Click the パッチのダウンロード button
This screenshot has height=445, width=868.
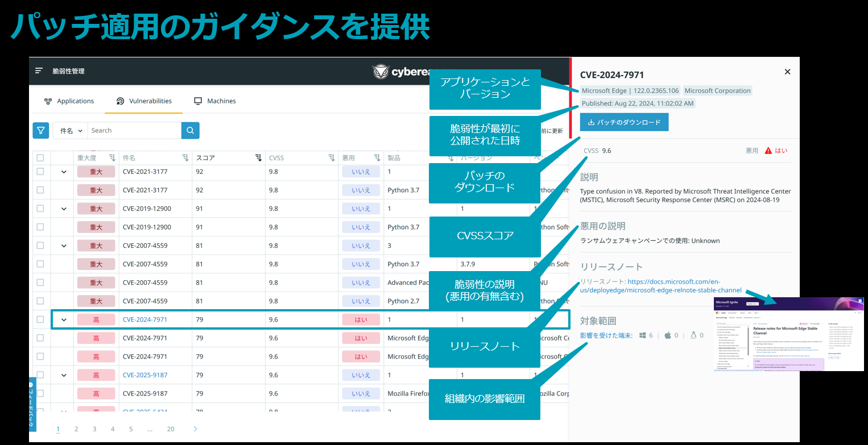(x=624, y=122)
